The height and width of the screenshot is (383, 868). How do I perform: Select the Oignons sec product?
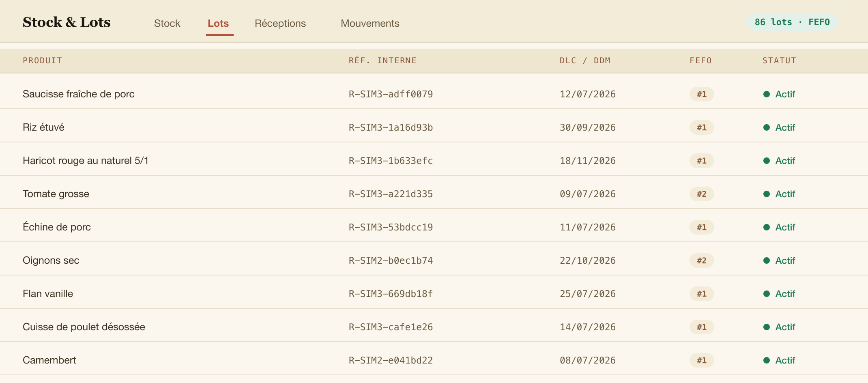(51, 260)
